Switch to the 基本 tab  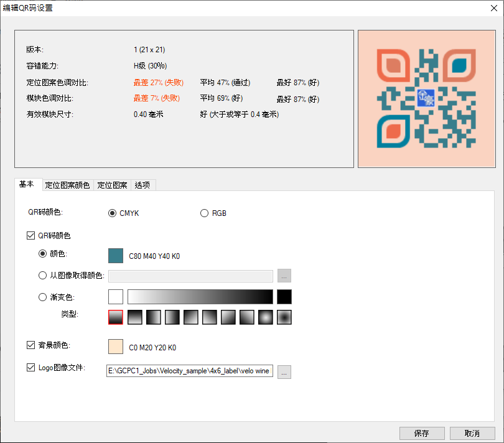tap(26, 184)
